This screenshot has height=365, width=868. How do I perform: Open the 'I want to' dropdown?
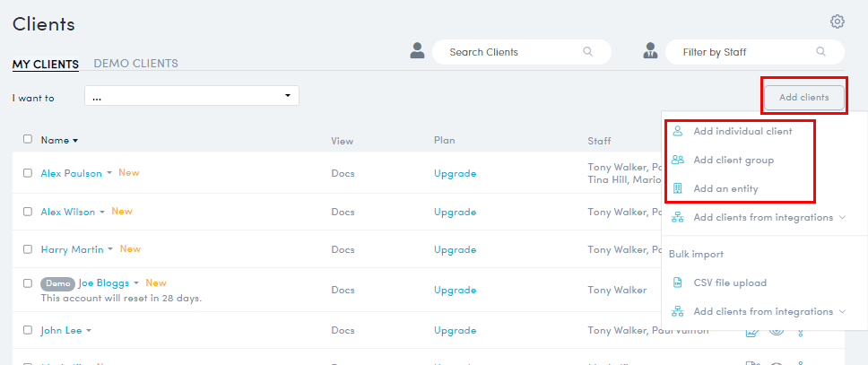191,96
